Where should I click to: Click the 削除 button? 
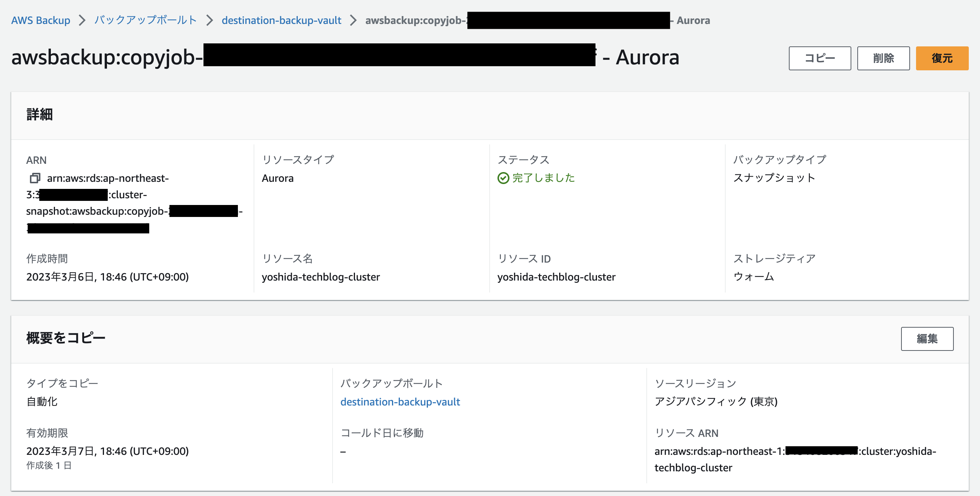[x=883, y=58]
